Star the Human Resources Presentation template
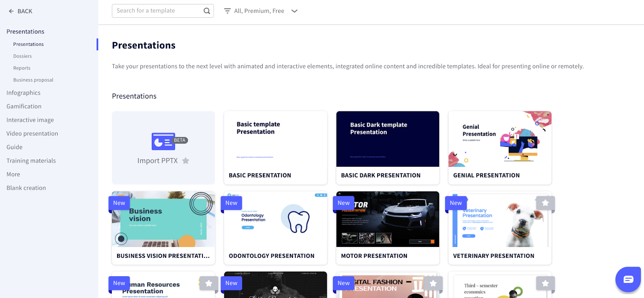This screenshot has height=298, width=644. click(208, 284)
